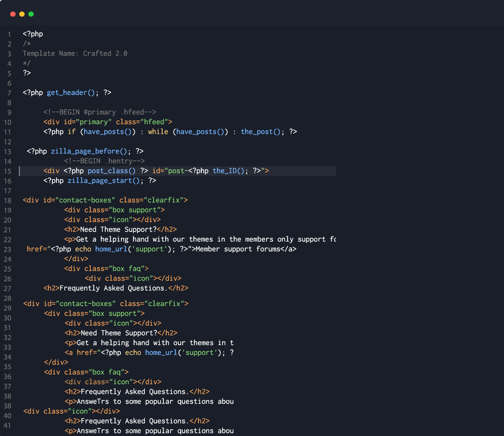Click the green maximize window button

pos(31,14)
